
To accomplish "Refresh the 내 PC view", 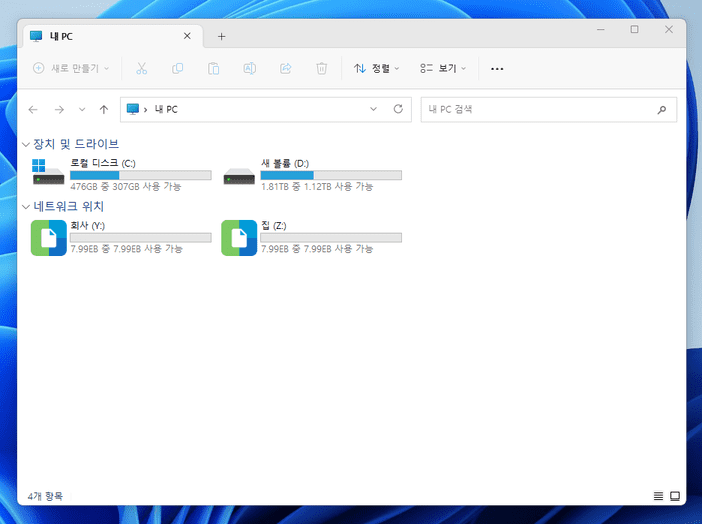I will pos(398,109).
